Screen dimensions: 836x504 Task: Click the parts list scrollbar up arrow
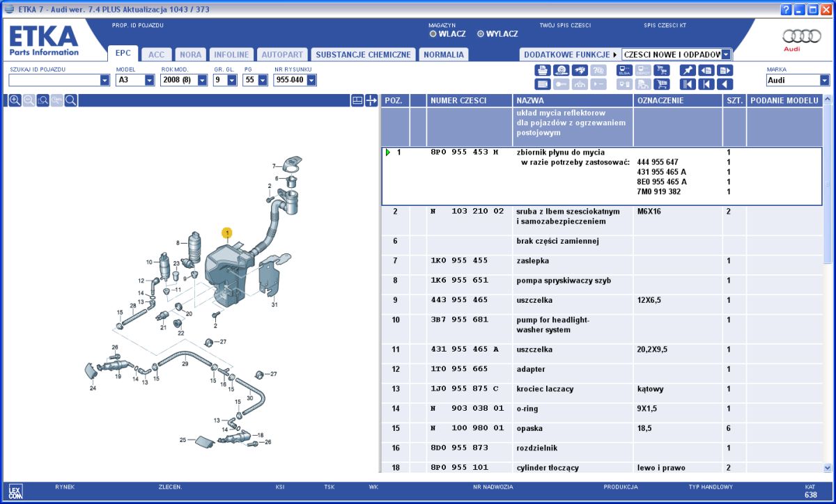pyautogui.click(x=828, y=100)
